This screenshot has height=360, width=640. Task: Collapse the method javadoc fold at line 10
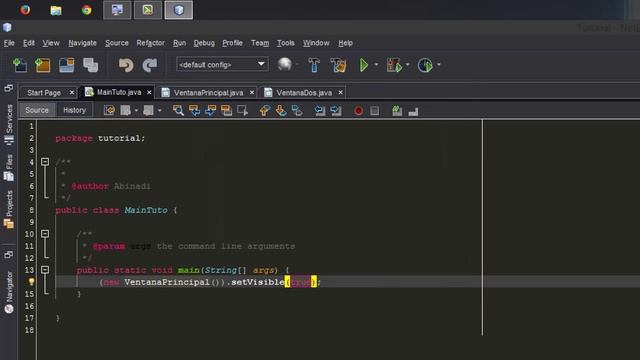[x=45, y=234]
